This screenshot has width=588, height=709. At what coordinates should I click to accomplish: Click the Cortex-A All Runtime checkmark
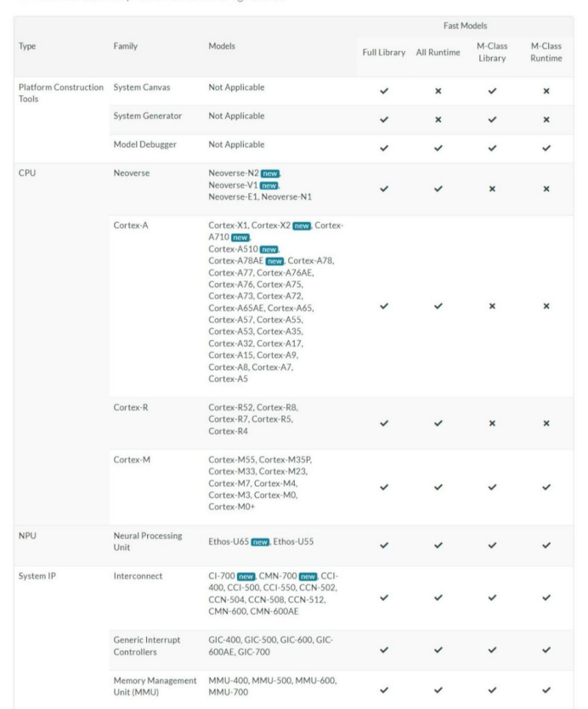coord(438,306)
